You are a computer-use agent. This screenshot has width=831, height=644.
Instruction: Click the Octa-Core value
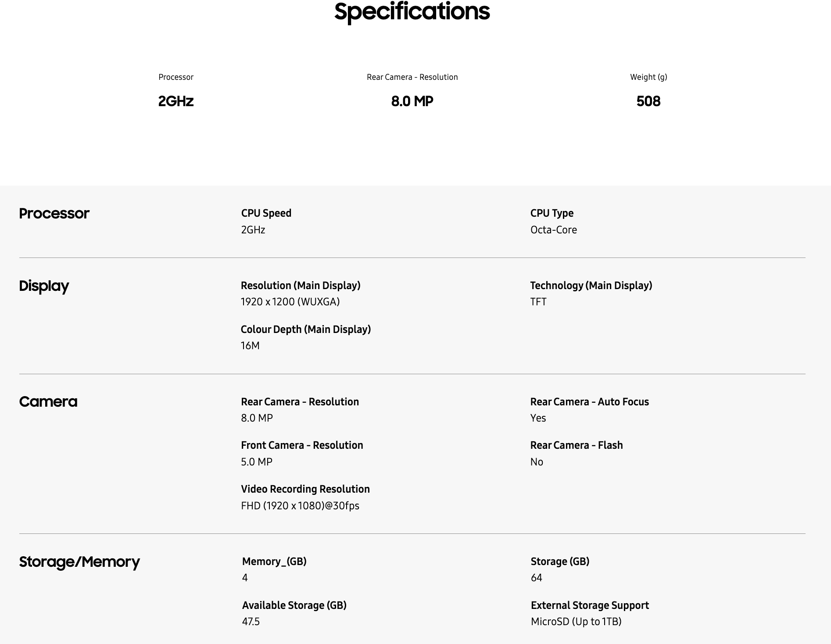pyautogui.click(x=553, y=230)
